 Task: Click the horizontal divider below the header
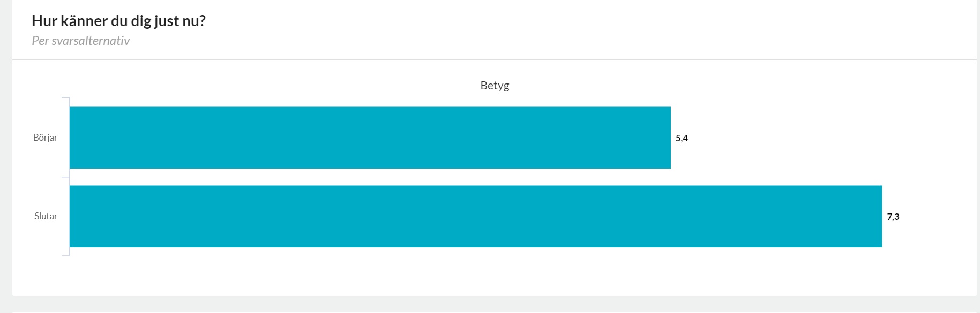[x=494, y=60]
